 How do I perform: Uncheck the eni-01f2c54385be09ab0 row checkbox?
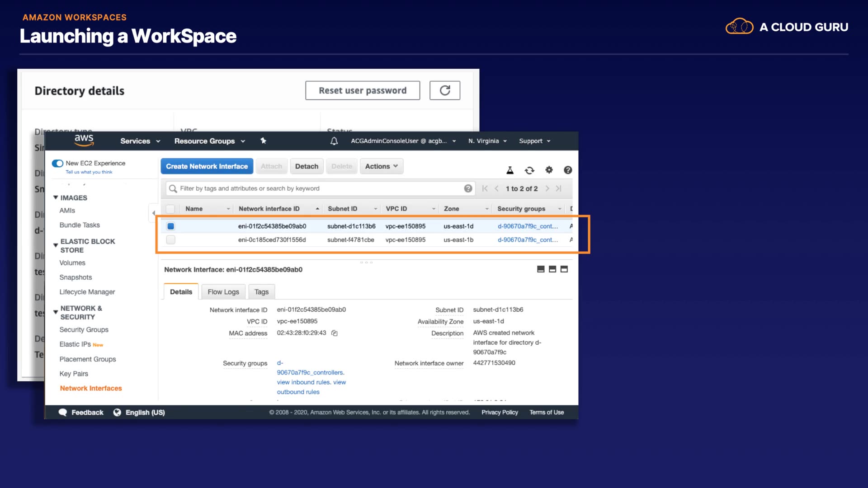(x=171, y=226)
